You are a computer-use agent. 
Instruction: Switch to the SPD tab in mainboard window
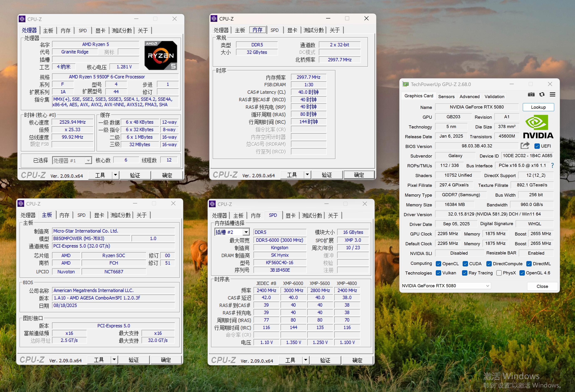(x=81, y=215)
